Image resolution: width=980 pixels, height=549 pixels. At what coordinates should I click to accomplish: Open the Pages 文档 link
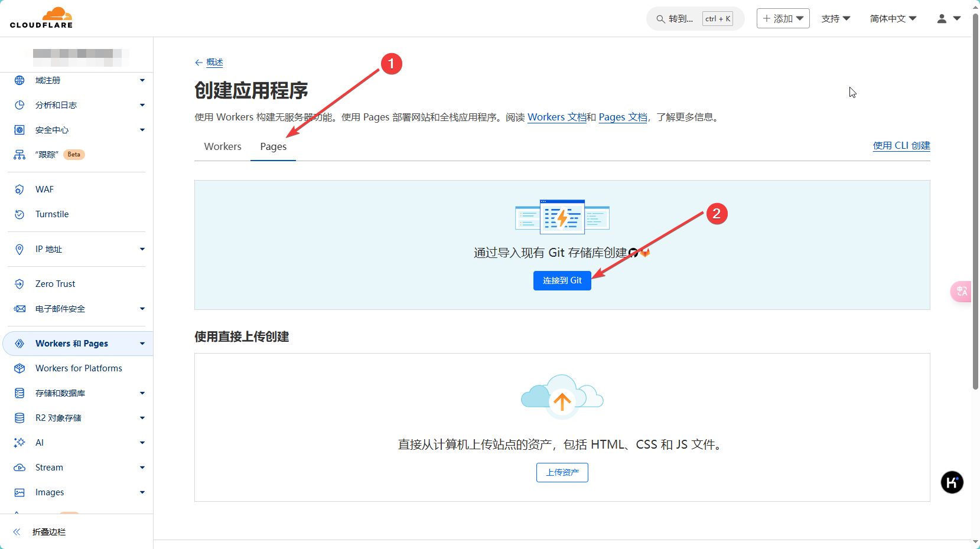tap(623, 117)
